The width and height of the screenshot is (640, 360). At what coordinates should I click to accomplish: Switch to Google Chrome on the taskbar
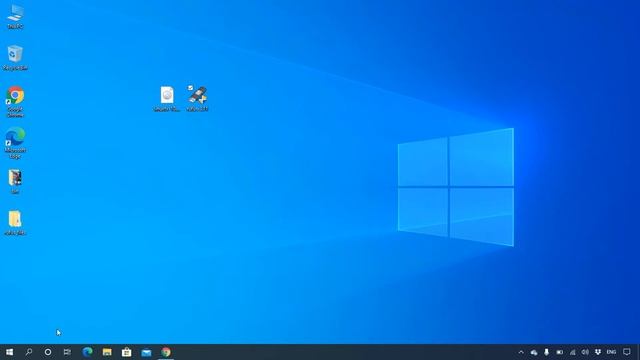click(166, 352)
